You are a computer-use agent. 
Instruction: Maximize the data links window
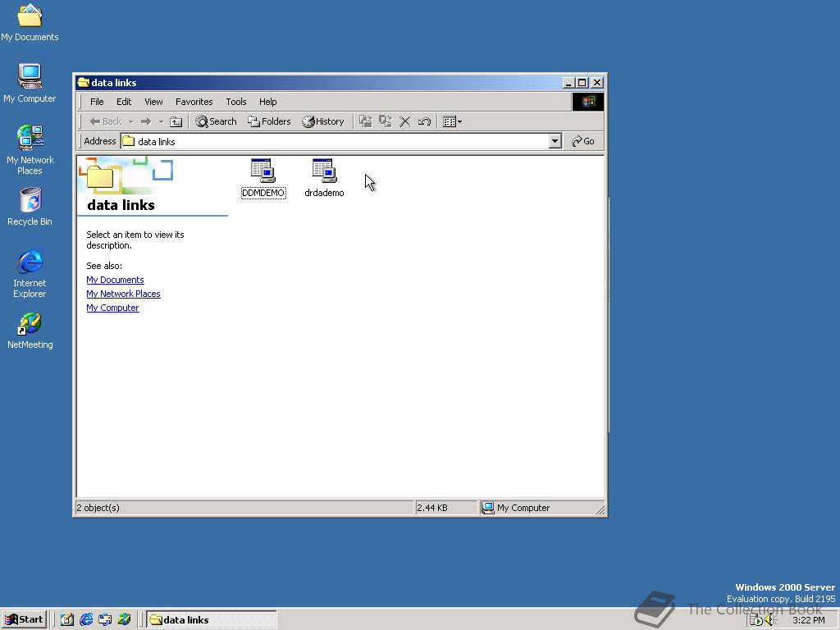pos(582,83)
